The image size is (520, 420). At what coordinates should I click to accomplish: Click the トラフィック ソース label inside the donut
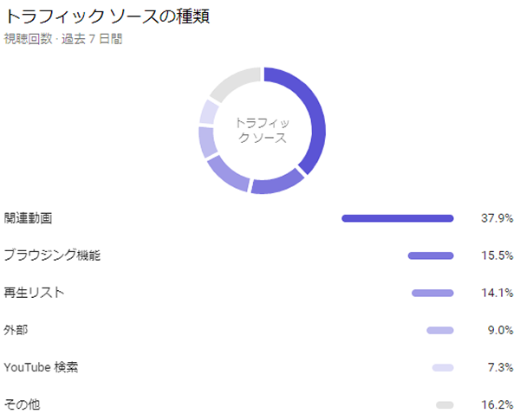pos(263,130)
